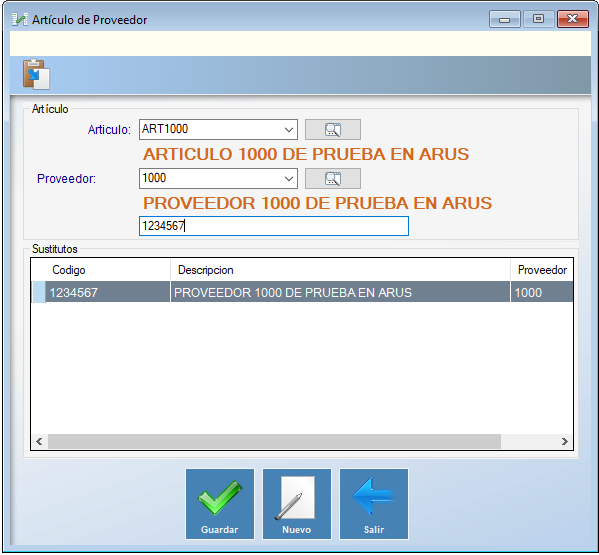Expand the Articulo ART1000 dropdown
Image resolution: width=599 pixels, height=555 pixels.
[289, 129]
